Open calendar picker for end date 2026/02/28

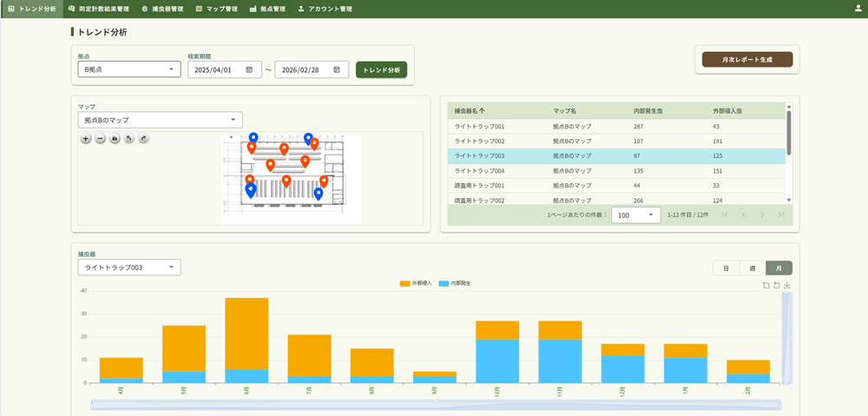point(336,69)
